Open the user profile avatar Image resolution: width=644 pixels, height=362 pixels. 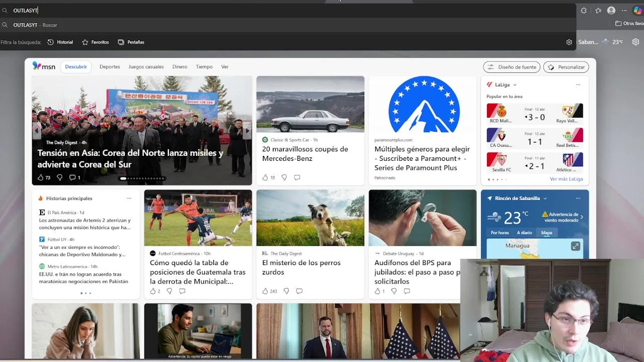click(x=611, y=10)
